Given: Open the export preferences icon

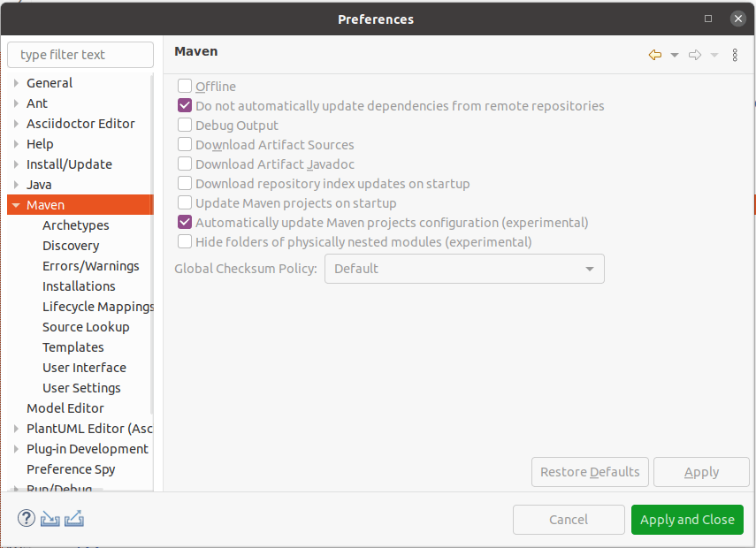Looking at the screenshot, I should (x=74, y=518).
